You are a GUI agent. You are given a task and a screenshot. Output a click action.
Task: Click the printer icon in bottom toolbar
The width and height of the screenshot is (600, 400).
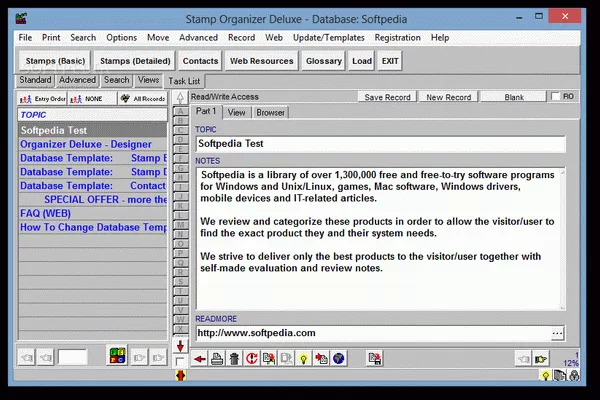point(216,358)
